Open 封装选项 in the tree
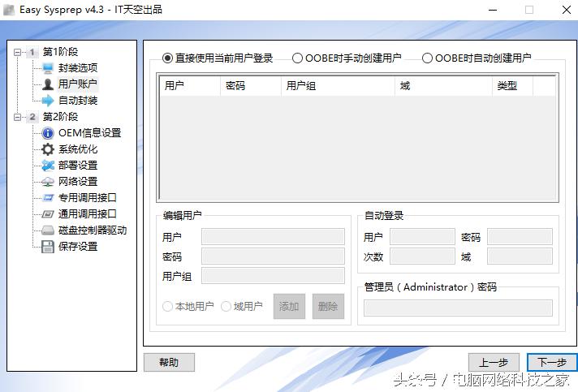Image resolution: width=578 pixels, height=392 pixels. (x=78, y=68)
